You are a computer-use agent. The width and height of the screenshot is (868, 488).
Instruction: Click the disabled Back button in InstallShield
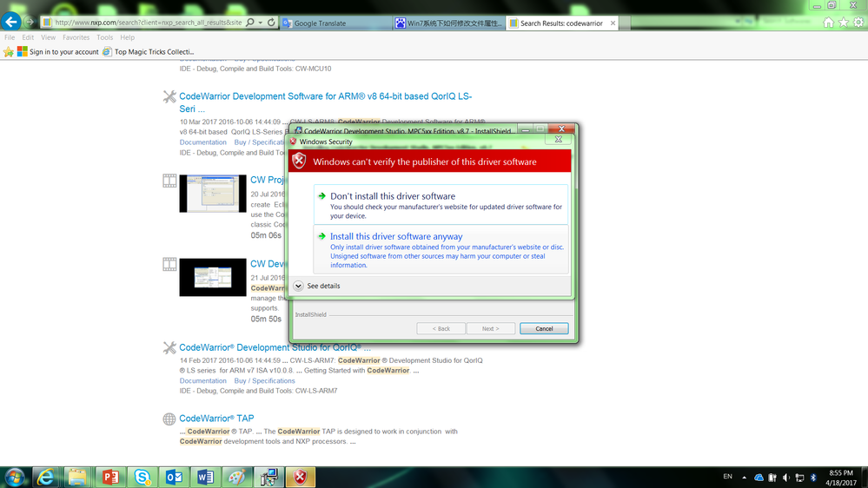coord(441,328)
